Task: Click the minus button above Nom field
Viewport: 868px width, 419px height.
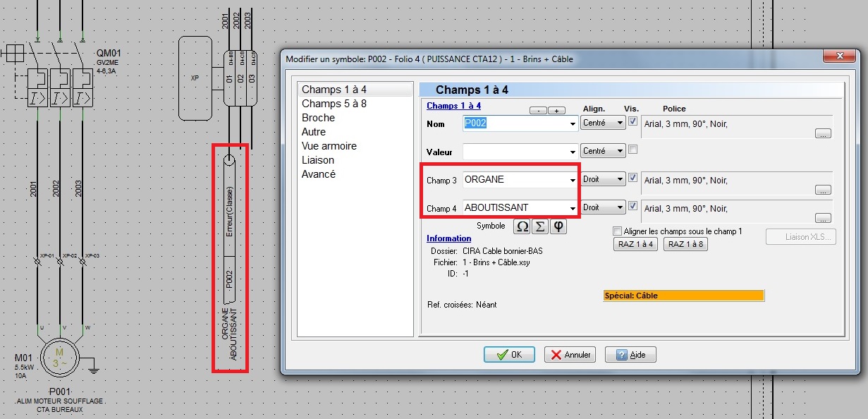Action: (538, 111)
